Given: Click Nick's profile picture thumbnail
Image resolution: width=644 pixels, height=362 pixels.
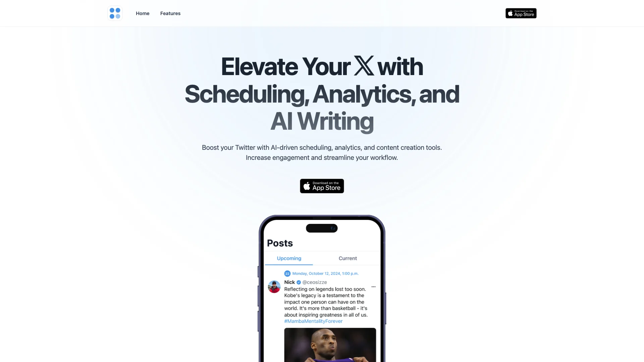Looking at the screenshot, I should [274, 287].
